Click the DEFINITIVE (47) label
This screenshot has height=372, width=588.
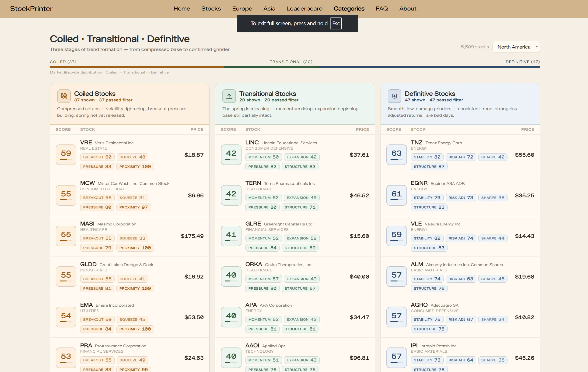point(523,62)
